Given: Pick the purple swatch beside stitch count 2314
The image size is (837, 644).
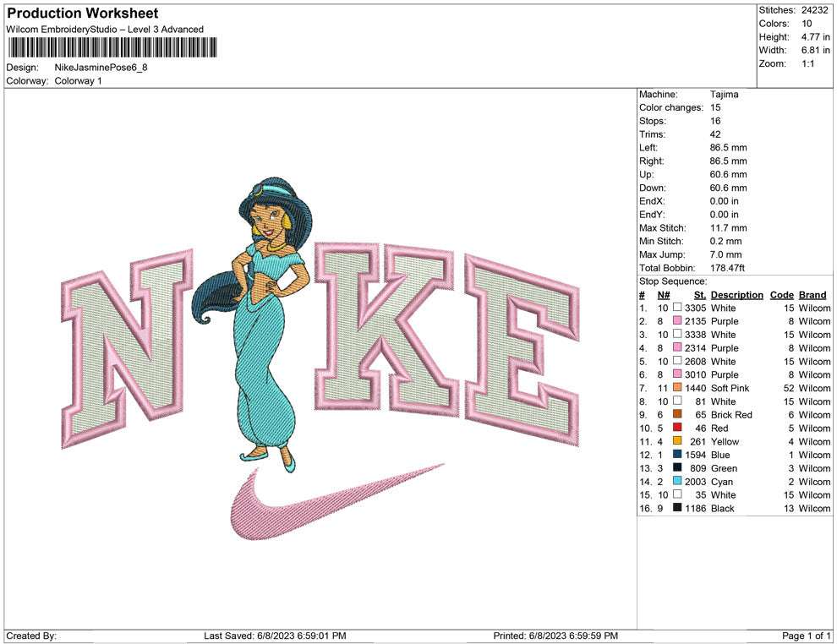Looking at the screenshot, I should click(677, 347).
